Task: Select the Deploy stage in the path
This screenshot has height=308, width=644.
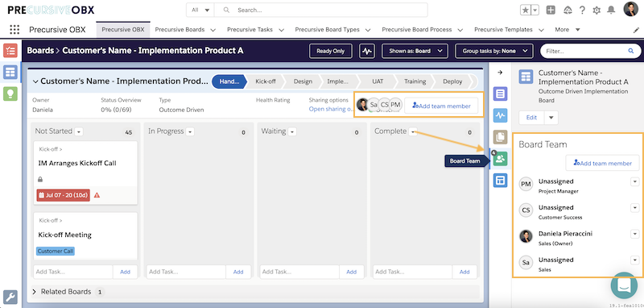Action: (x=452, y=81)
